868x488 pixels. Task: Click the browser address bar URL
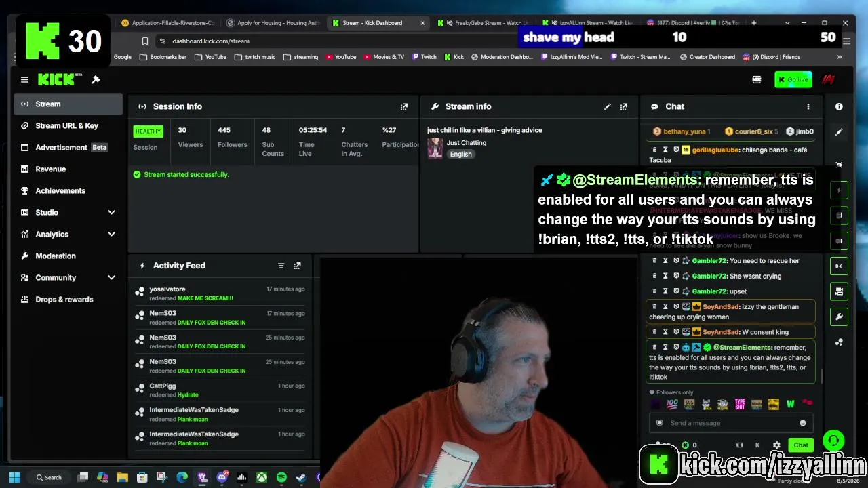(x=211, y=41)
